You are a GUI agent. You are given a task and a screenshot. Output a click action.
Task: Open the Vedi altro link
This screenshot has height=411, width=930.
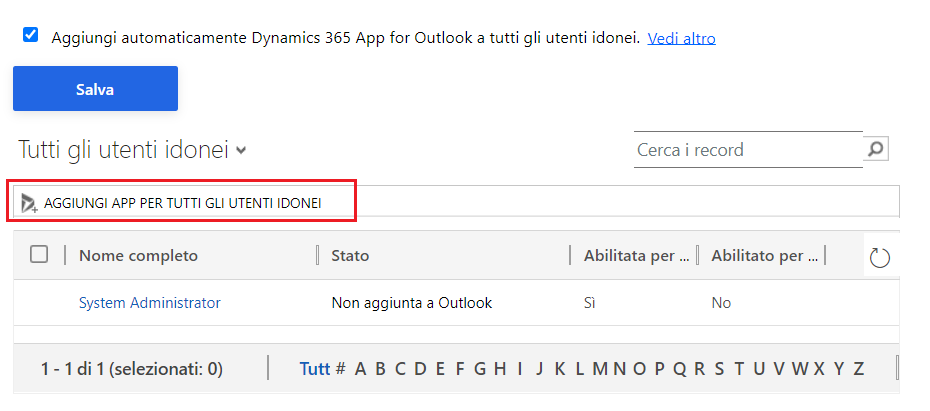pos(681,39)
